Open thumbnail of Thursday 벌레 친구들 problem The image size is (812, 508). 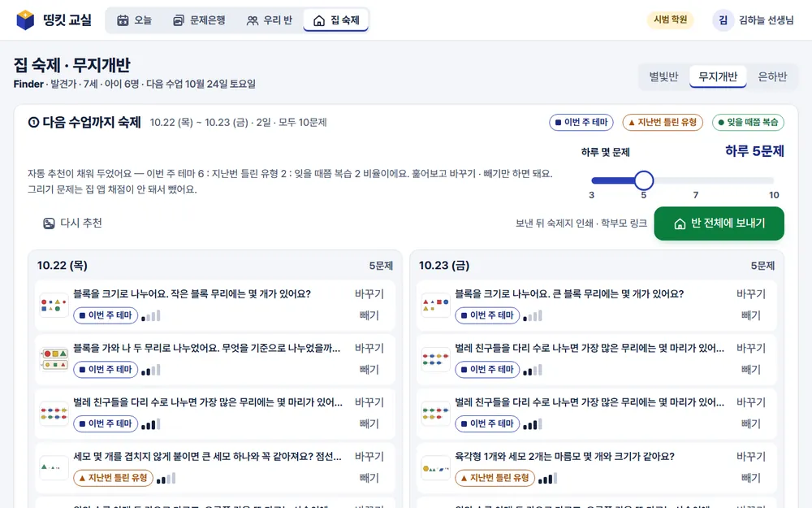point(54,414)
